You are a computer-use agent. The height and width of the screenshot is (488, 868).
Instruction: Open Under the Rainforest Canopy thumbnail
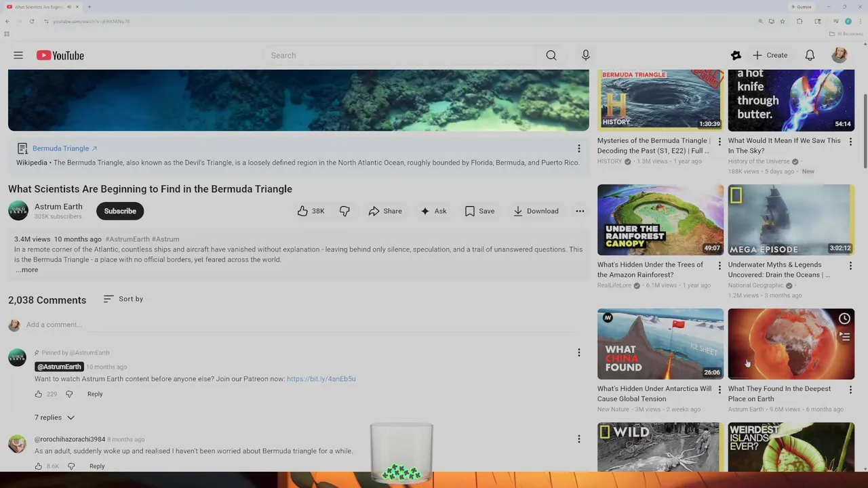point(660,220)
